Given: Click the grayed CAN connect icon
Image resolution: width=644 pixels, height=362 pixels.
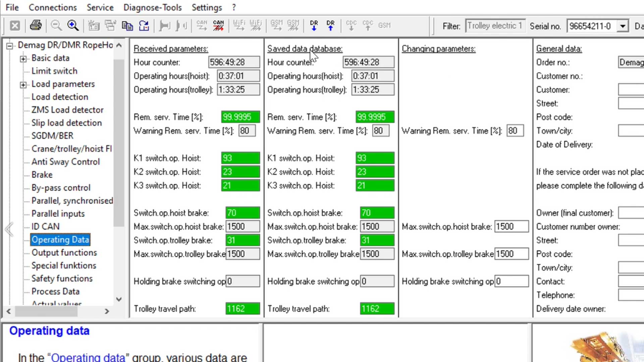Looking at the screenshot, I should click(x=202, y=25).
